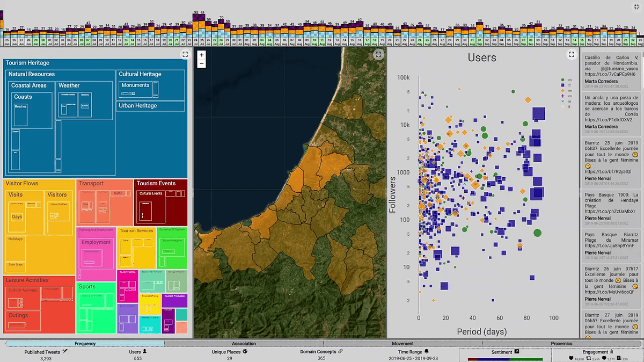Select the Days treemap node
Viewport: 644px width, 362px height.
17,217
